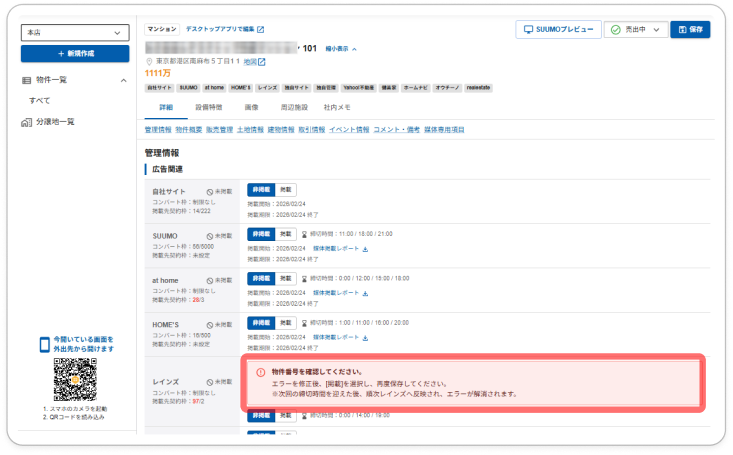Collapse the 物件一覧 sidebar section chevron
The image size is (733, 455).
123,80
